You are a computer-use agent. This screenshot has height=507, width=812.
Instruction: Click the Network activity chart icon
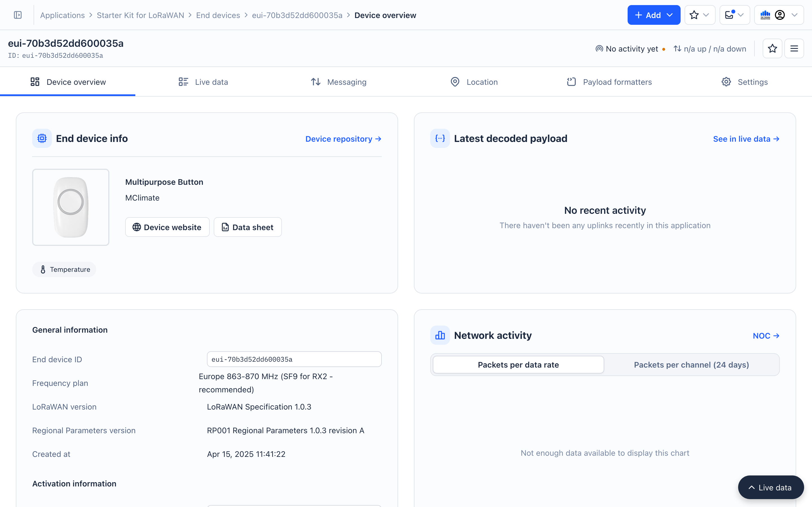[x=440, y=335]
